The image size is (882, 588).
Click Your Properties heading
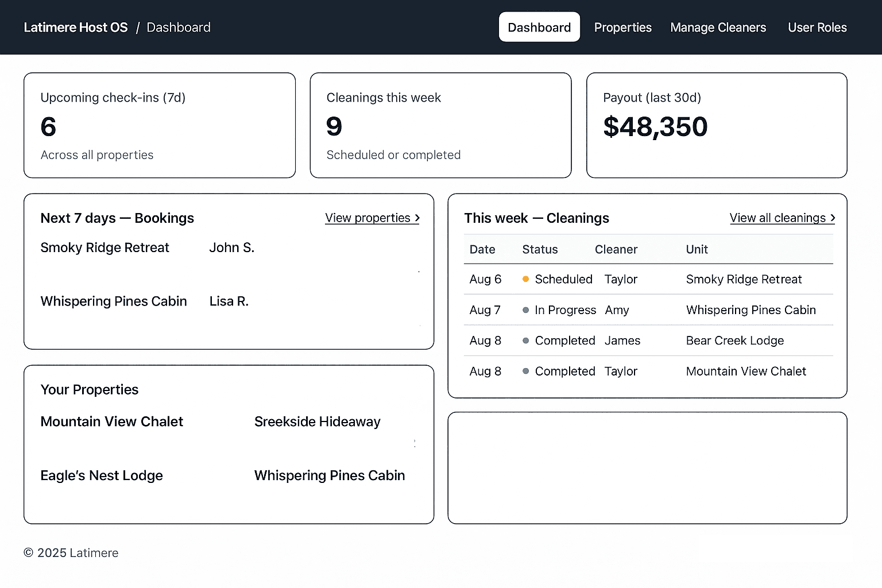(90, 390)
